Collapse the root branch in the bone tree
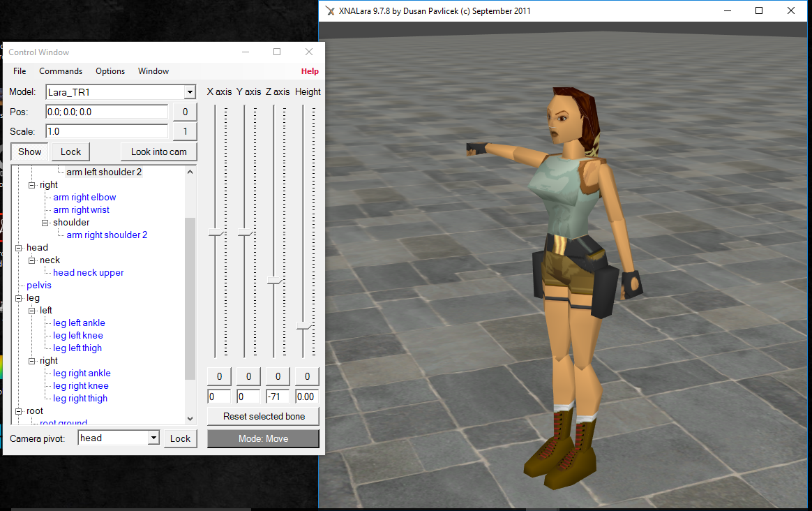The image size is (812, 511). pyautogui.click(x=20, y=410)
